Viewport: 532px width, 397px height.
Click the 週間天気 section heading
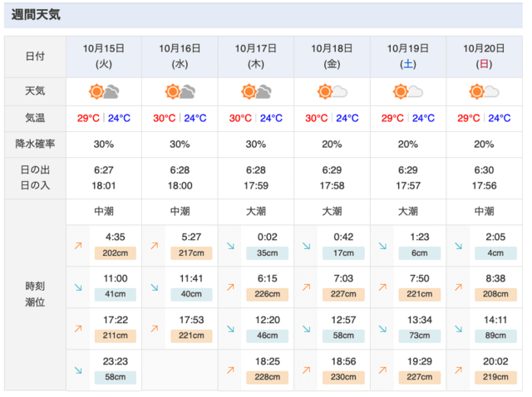point(36,15)
